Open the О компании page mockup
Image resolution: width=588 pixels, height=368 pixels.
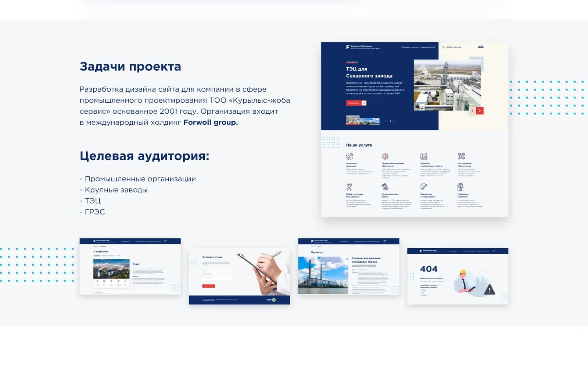tap(130, 266)
